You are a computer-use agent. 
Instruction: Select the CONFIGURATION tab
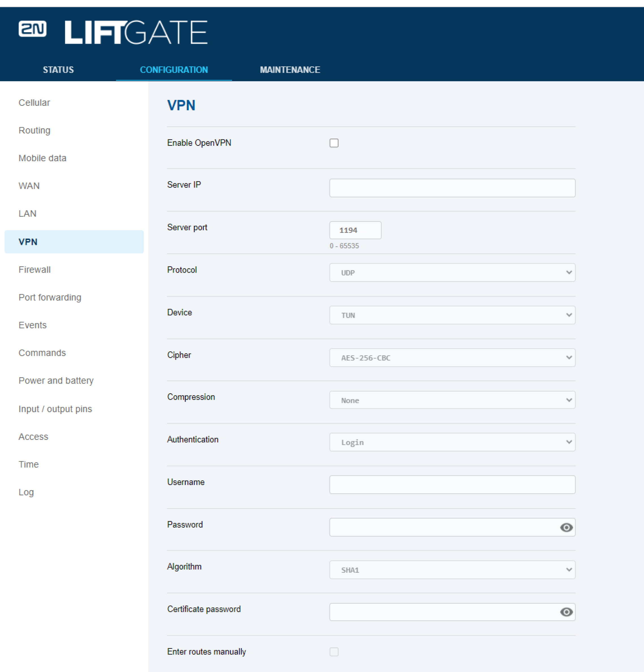coord(174,70)
